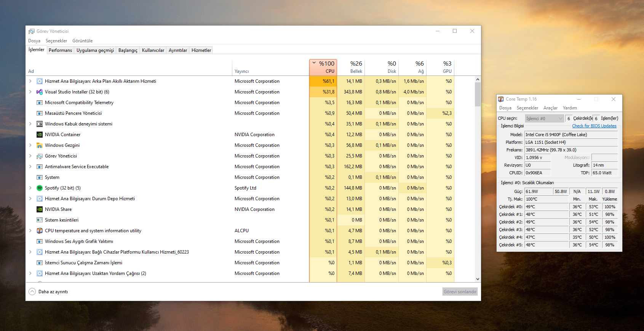
Task: Click the Durum Depo Hizmeti gear icon
Action: click(x=40, y=199)
